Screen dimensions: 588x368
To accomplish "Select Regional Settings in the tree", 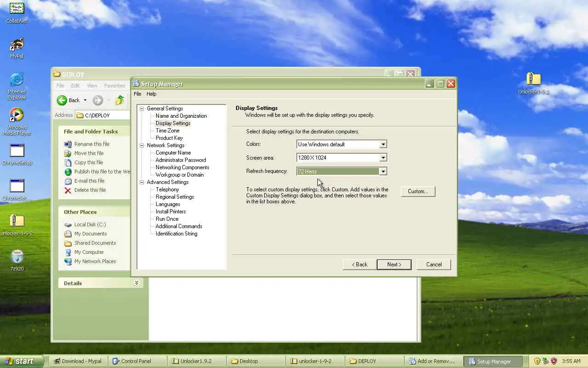I will pyautogui.click(x=175, y=197).
